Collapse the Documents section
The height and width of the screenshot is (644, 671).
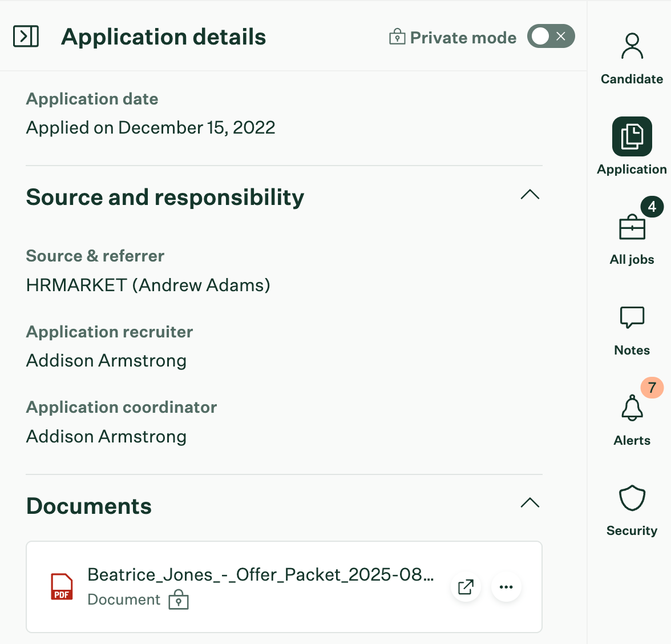click(530, 503)
